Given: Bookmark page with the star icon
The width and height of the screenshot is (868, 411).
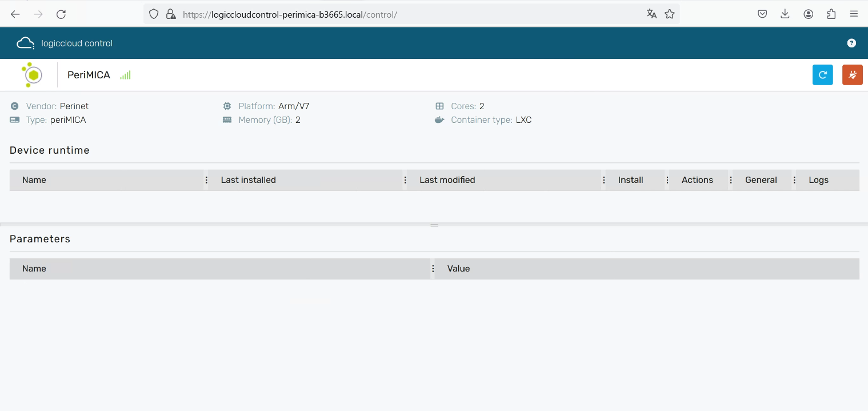Looking at the screenshot, I should tap(670, 14).
